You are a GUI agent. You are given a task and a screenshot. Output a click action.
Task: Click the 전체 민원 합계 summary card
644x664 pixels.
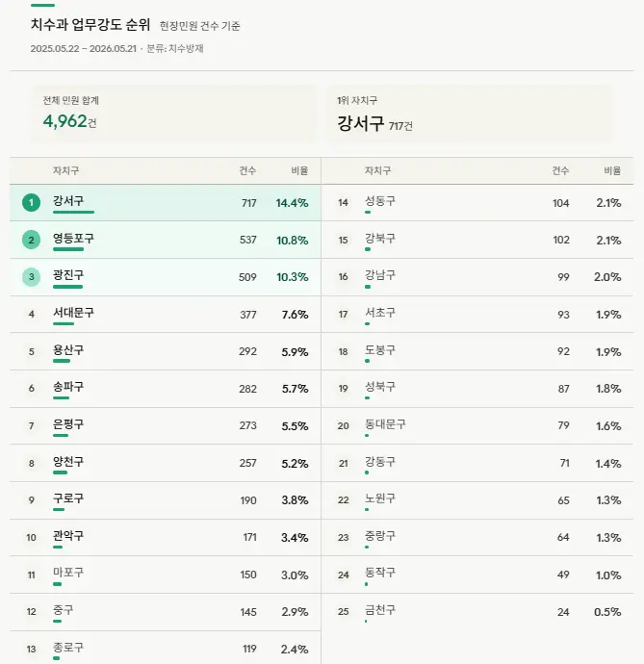tap(173, 114)
